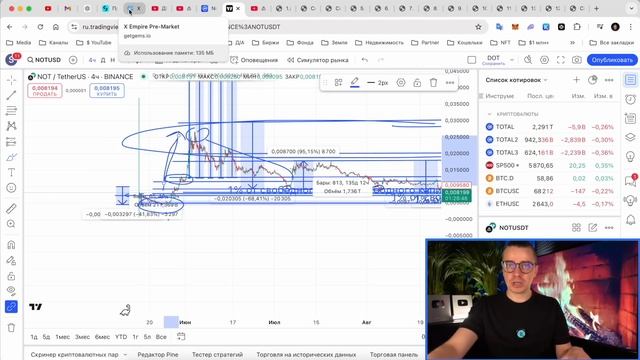This screenshot has height=360, width=640.
Task: Add symbol to compare with plus icon
Action: click(x=73, y=60)
